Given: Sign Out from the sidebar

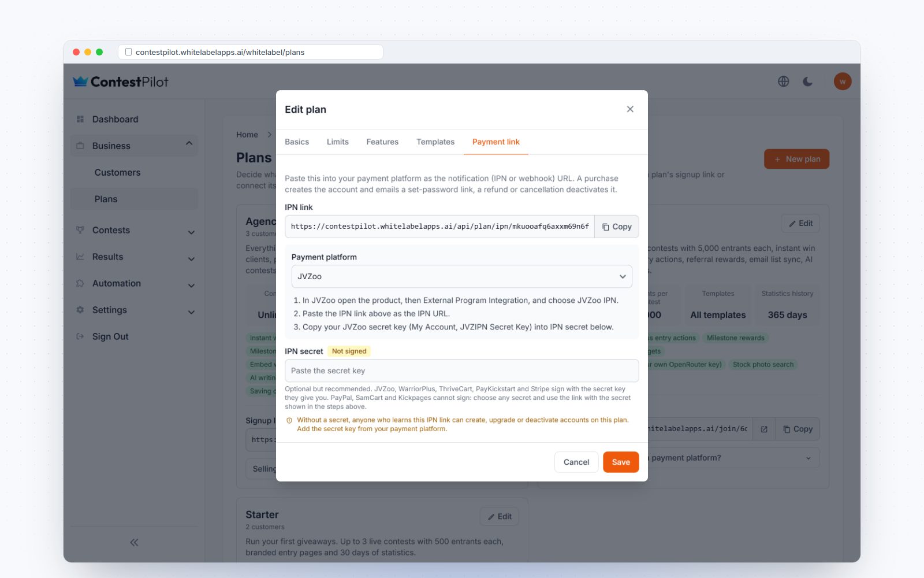Looking at the screenshot, I should [x=134, y=336].
